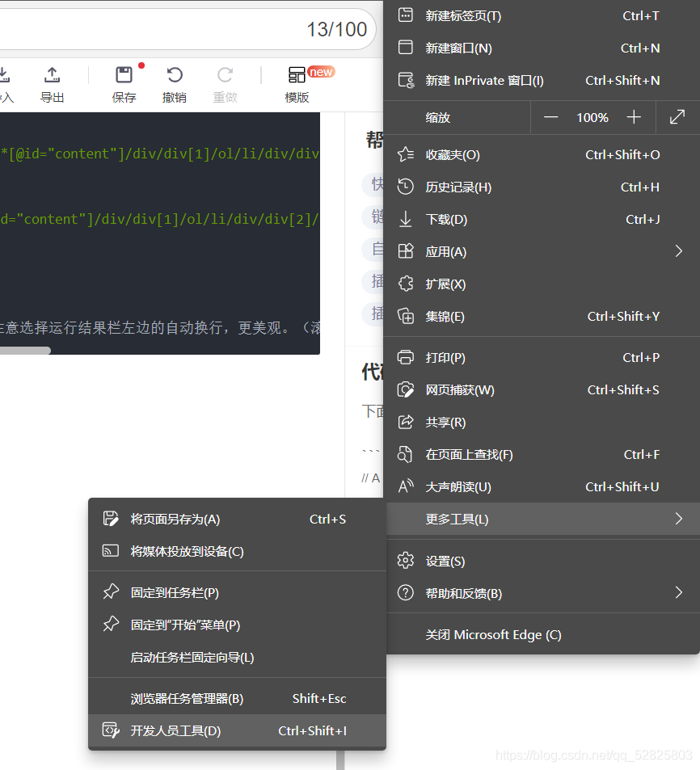This screenshot has width=700, height=770.
Task: Click the history clock icon
Action: click(x=405, y=187)
